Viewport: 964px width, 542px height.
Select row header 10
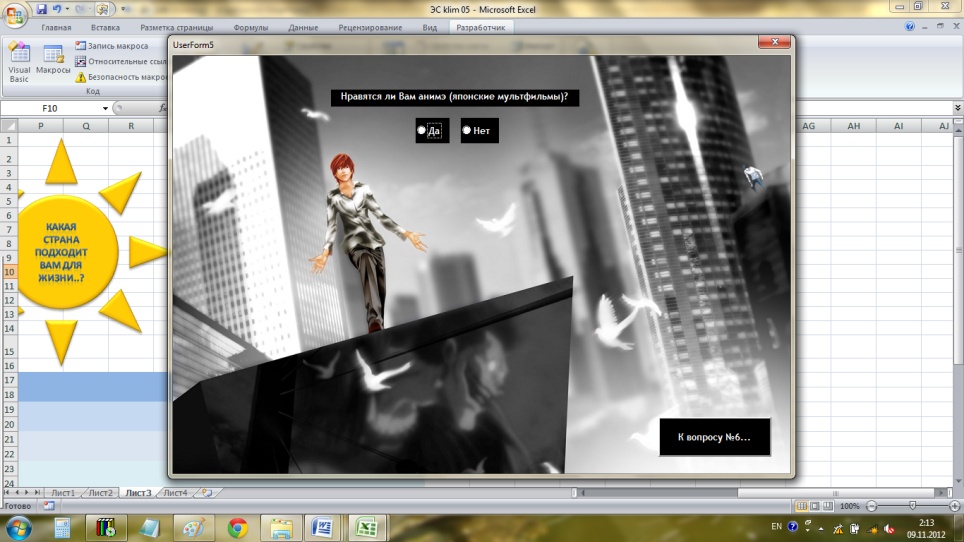pos(9,272)
